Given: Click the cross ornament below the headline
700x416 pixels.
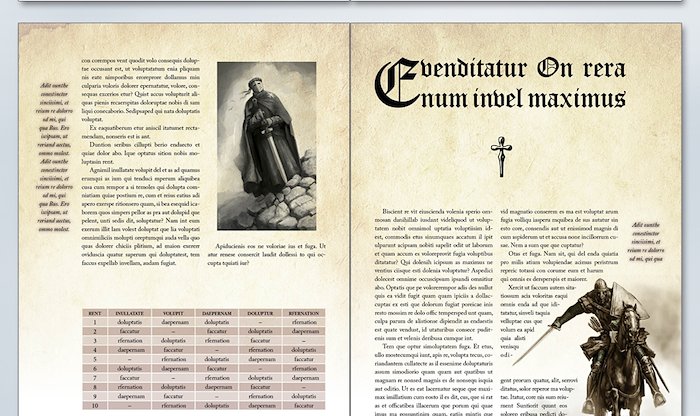Looking at the screenshot, I should (x=501, y=155).
